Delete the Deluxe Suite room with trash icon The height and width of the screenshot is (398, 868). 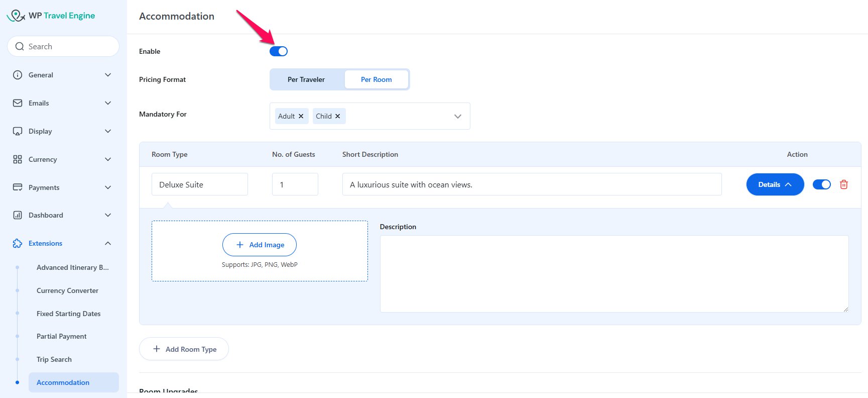(843, 184)
